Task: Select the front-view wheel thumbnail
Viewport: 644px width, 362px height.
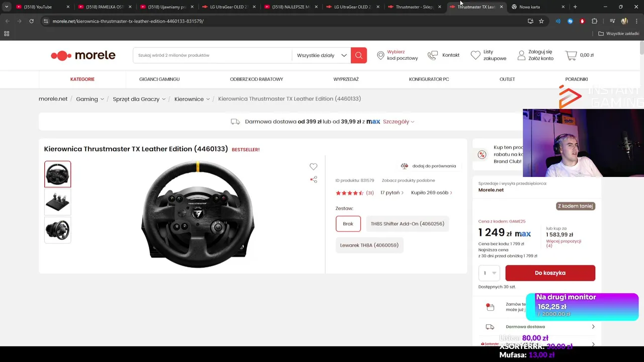Action: click(x=57, y=174)
